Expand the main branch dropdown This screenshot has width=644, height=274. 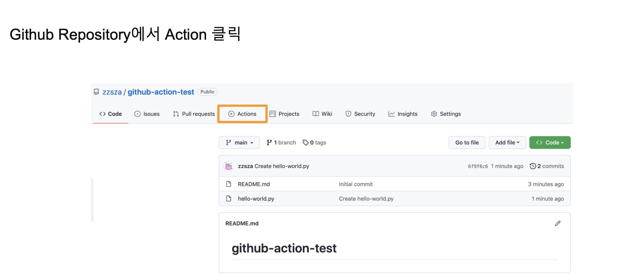click(239, 143)
